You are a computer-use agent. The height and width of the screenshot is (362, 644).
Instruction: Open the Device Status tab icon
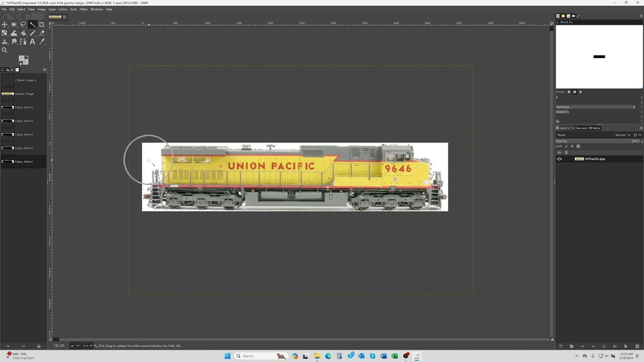8,70
